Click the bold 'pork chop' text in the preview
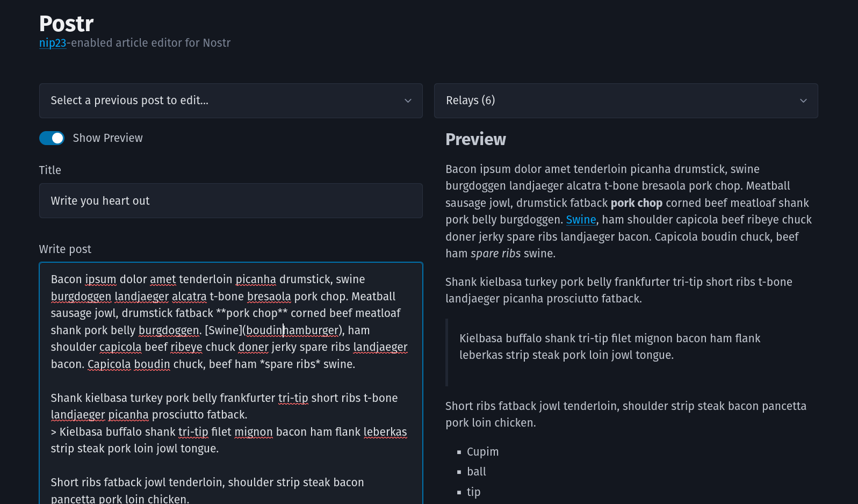The height and width of the screenshot is (504, 858). pos(636,203)
